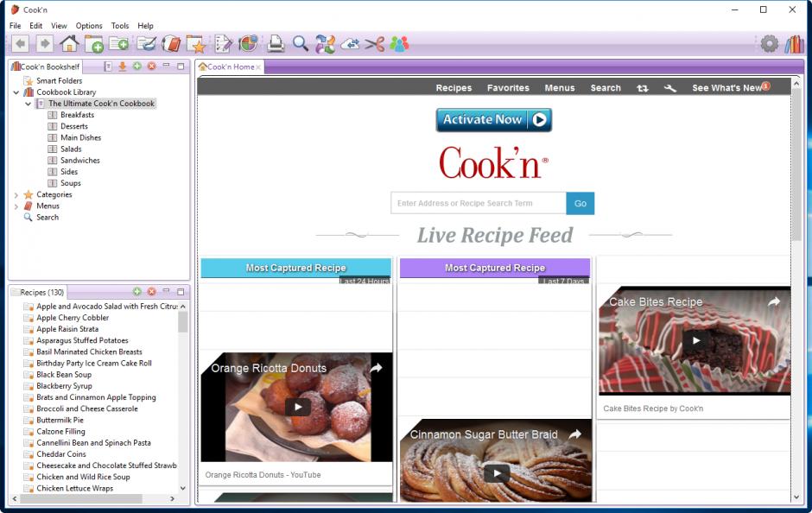Viewport: 812px width, 513px height.
Task: Open the File menu
Action: (15, 25)
